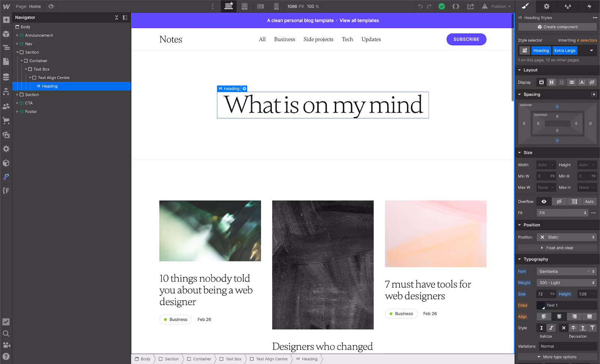600x364 pixels.
Task: Open the font Weight dropdown showing 300 - Light
Action: [566, 283]
